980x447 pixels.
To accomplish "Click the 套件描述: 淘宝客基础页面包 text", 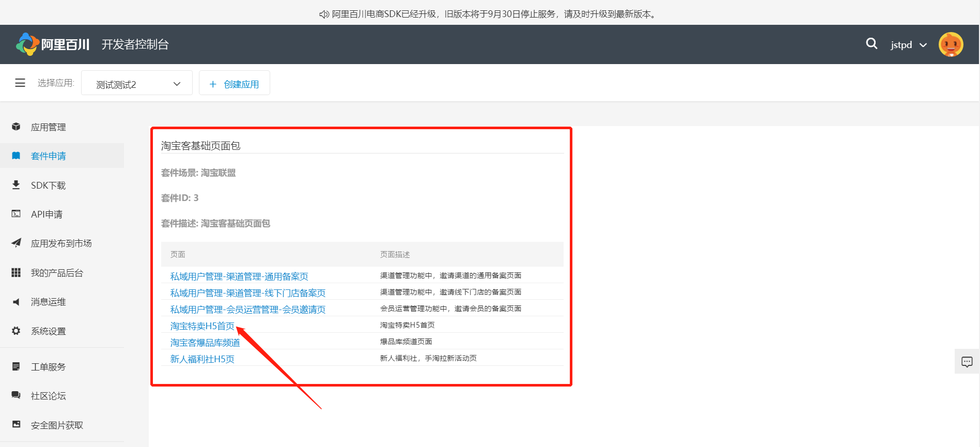I will (x=215, y=223).
